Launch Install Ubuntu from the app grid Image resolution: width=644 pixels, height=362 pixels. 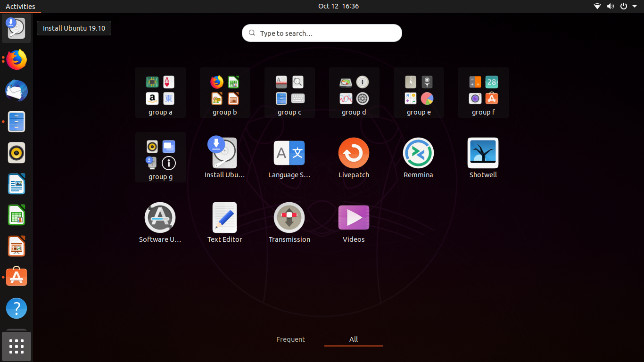(x=225, y=157)
